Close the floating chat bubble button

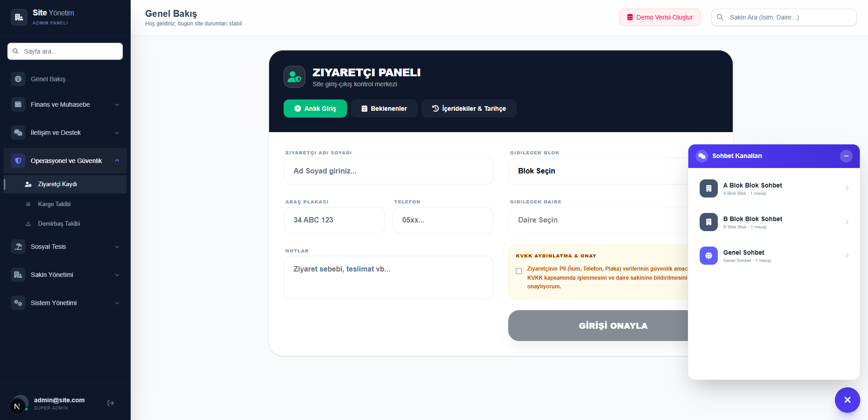click(847, 400)
